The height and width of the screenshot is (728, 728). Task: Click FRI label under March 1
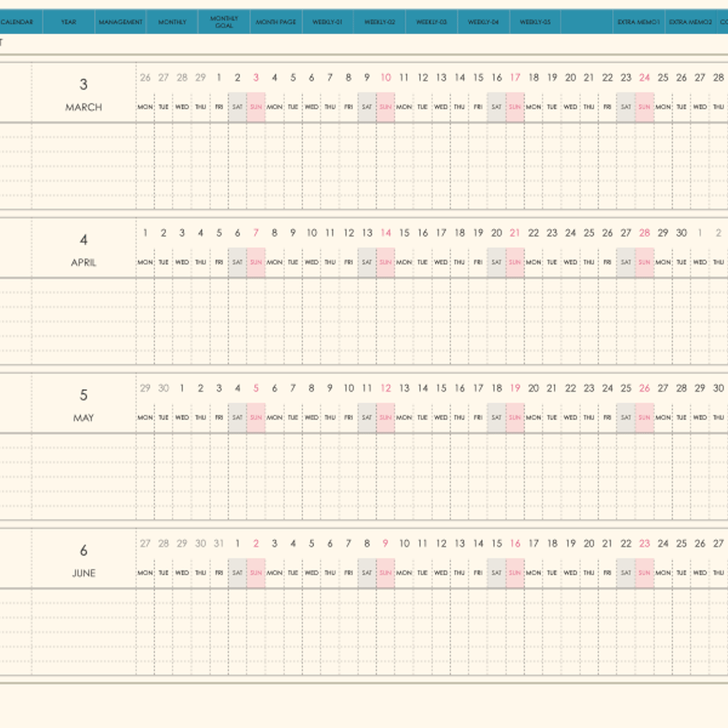(219, 108)
